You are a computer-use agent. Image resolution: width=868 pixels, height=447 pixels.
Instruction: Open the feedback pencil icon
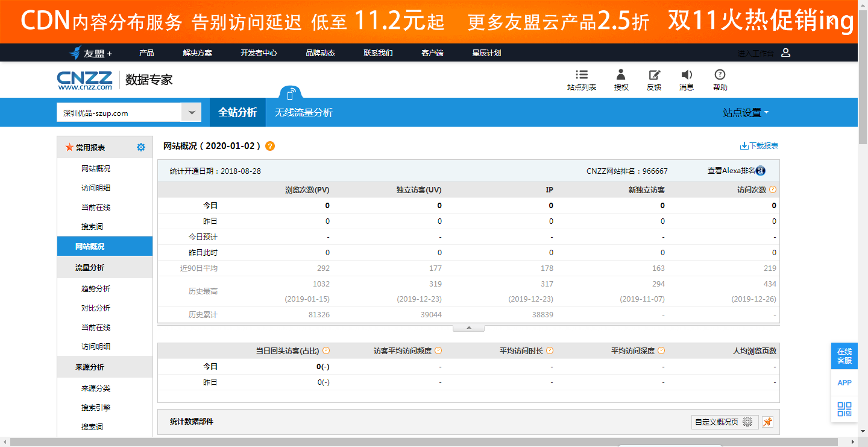coord(654,75)
